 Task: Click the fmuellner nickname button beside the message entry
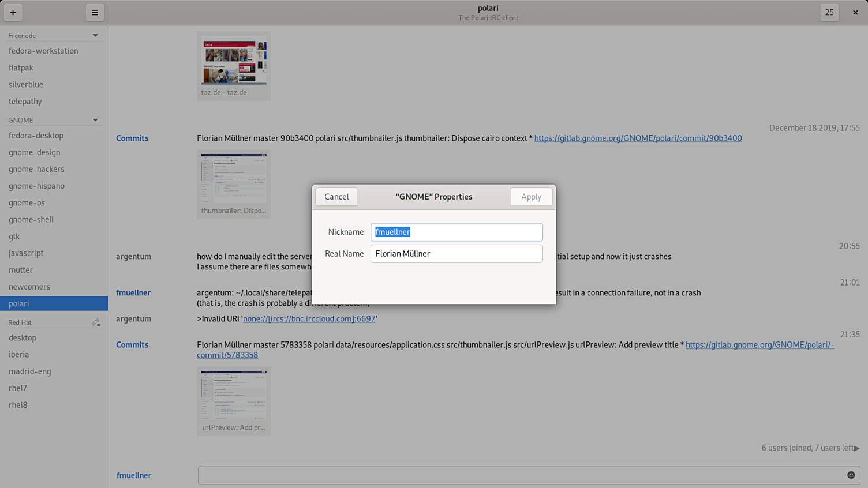(x=134, y=475)
